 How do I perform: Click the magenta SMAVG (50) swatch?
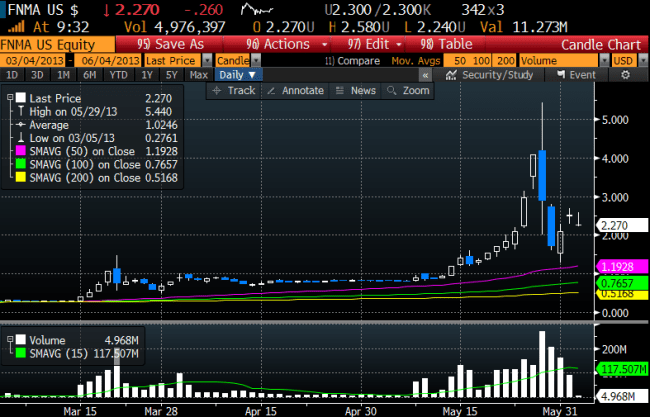(22, 151)
